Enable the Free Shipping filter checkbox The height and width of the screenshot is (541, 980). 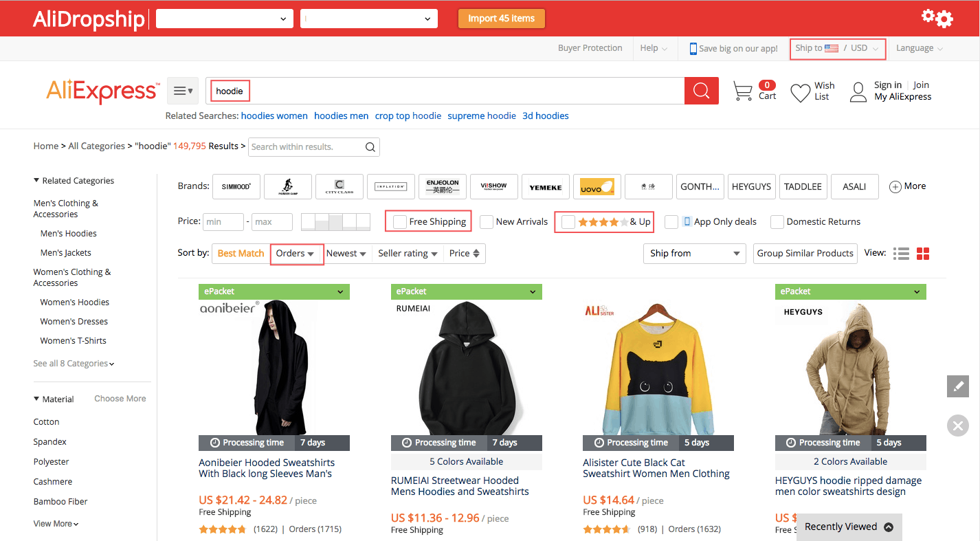[399, 221]
